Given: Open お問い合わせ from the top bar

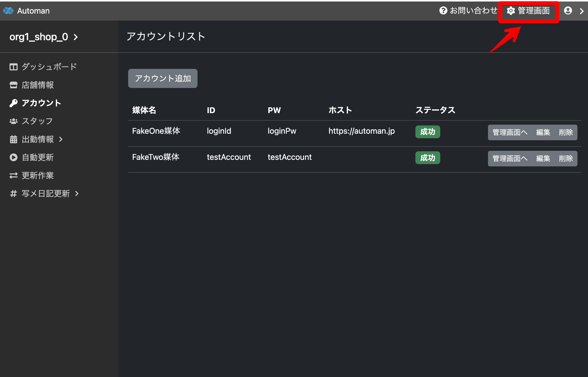Looking at the screenshot, I should 473,11.
